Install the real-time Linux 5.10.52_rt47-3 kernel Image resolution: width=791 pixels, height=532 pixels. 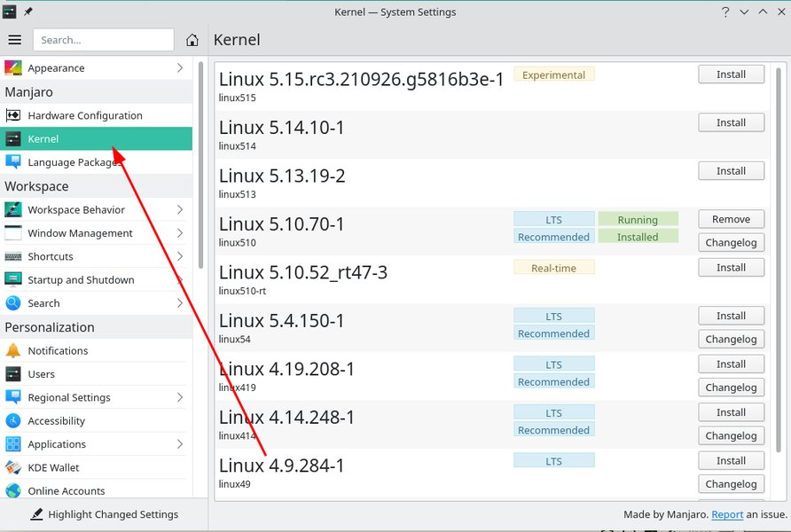731,267
